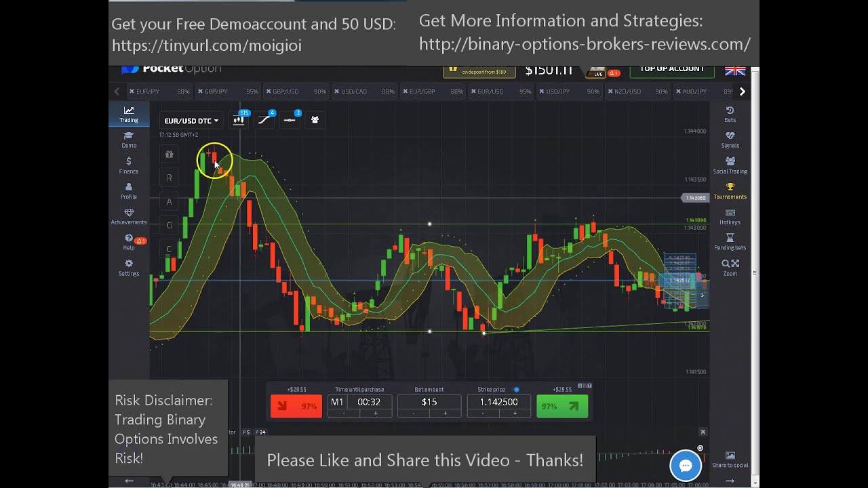Open the Trading section in left sidebar
Viewport: 868px width, 488px height.
(x=129, y=115)
